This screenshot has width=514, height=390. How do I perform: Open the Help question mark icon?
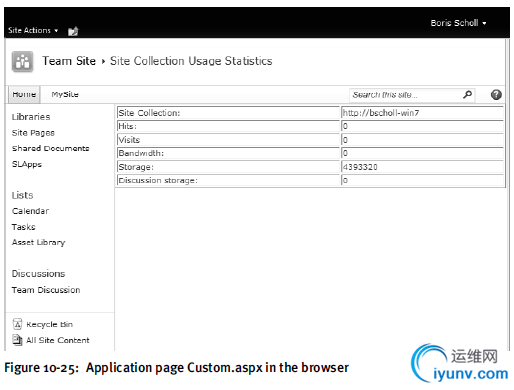496,95
